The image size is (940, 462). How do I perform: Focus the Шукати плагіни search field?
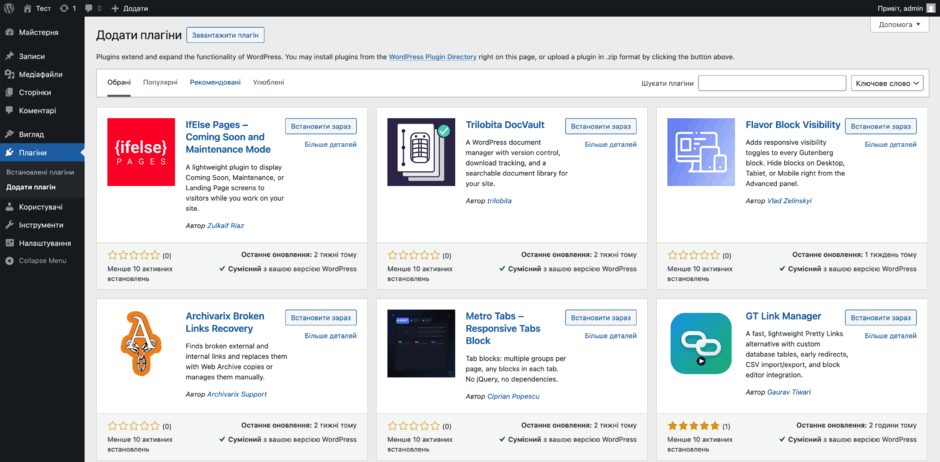point(772,83)
